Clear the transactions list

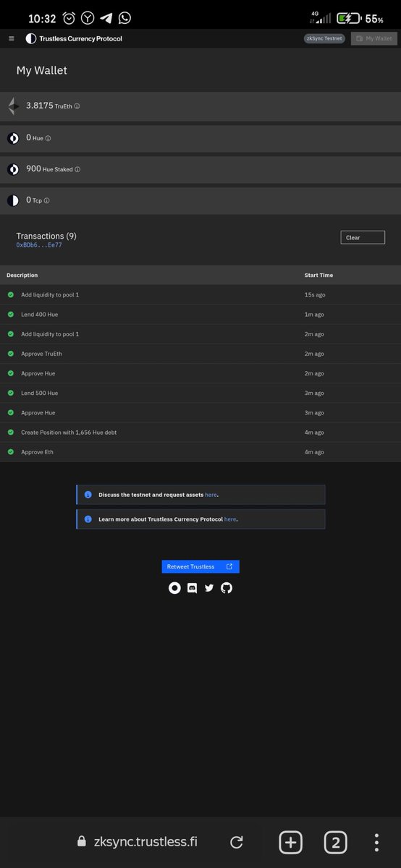pos(363,237)
